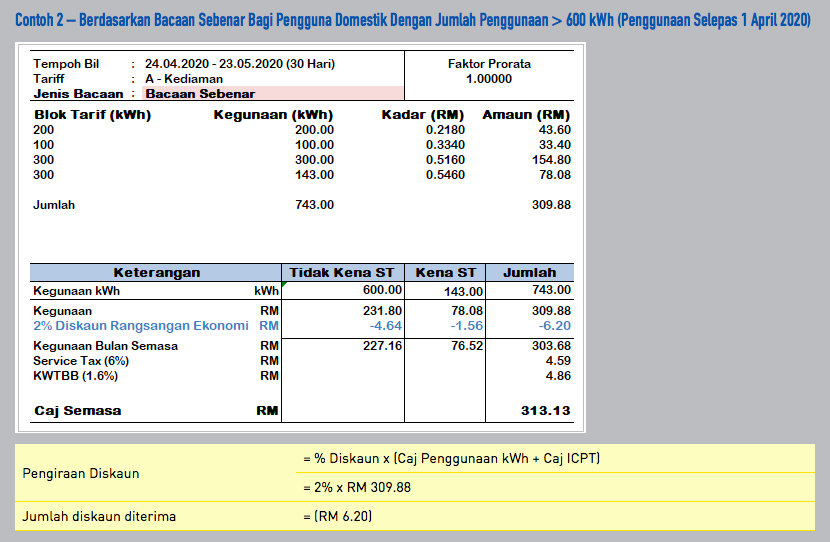The width and height of the screenshot is (830, 542).
Task: Select the "Tidak Kena ST" column header
Action: click(x=342, y=272)
